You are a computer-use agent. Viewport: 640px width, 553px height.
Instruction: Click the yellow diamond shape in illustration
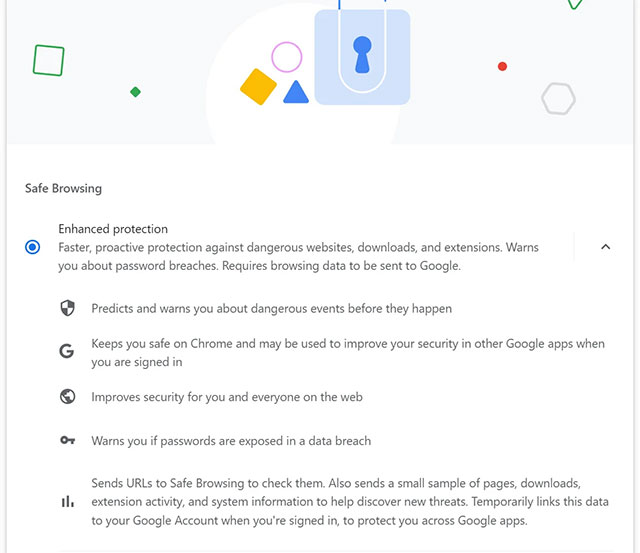(258, 87)
